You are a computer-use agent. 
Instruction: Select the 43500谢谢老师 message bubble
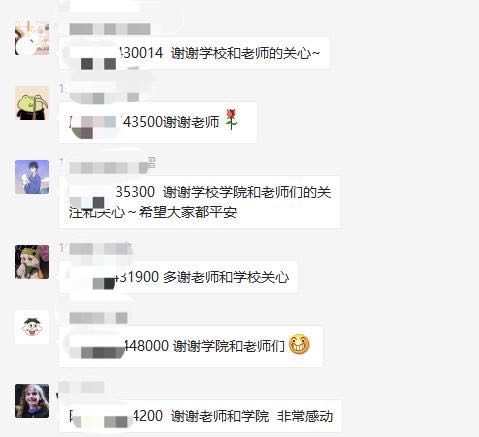(158, 122)
